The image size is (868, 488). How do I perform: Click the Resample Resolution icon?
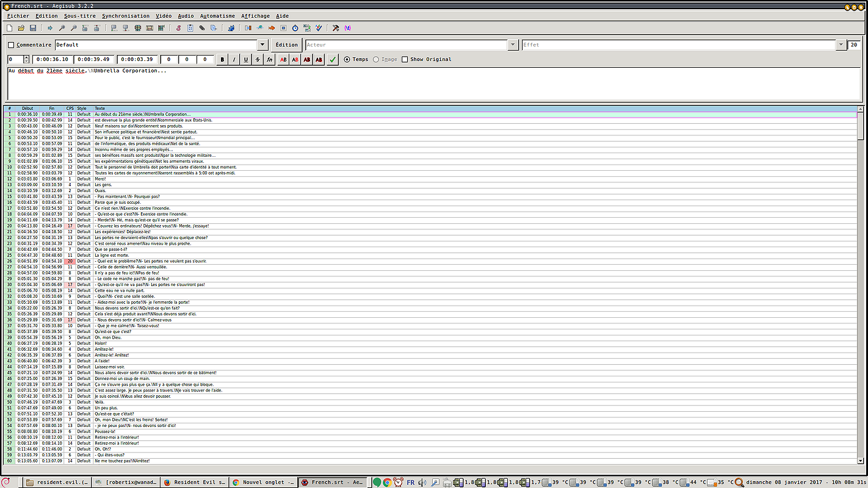[x=283, y=28]
